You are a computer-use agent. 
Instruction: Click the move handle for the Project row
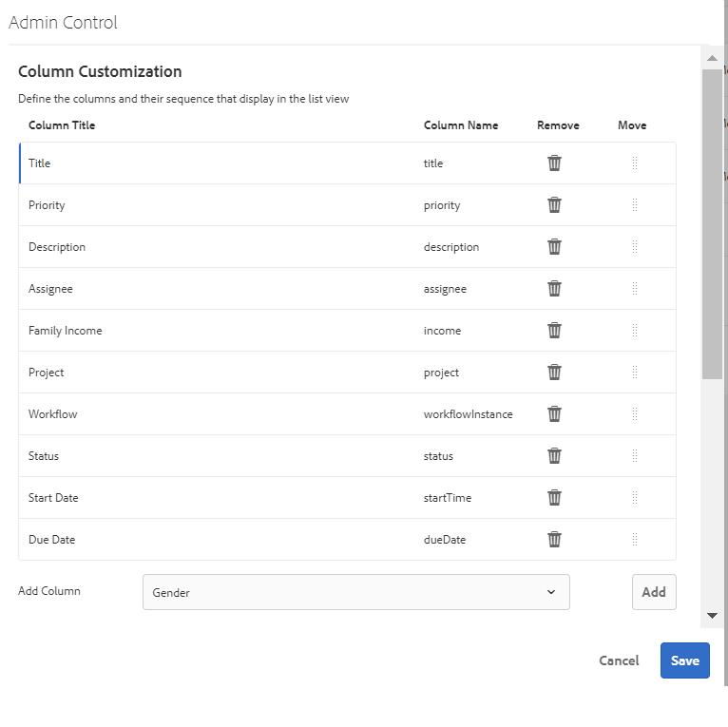click(635, 373)
